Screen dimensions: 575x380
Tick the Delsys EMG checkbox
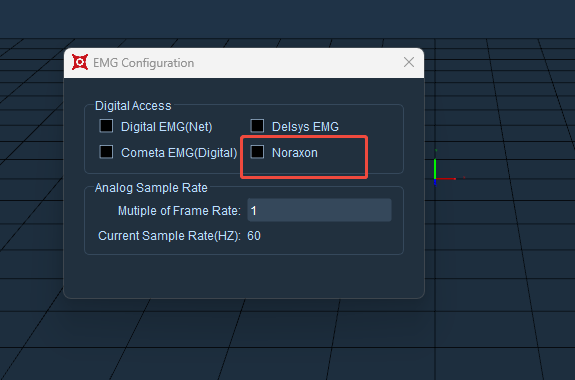pyautogui.click(x=257, y=126)
